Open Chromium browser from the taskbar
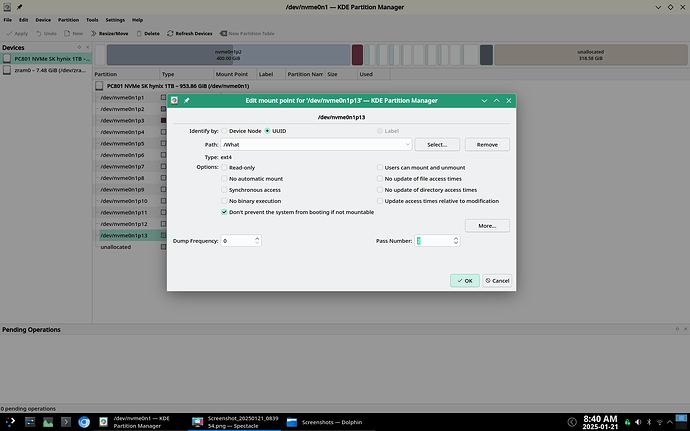This screenshot has height=431, width=690. coord(84,422)
